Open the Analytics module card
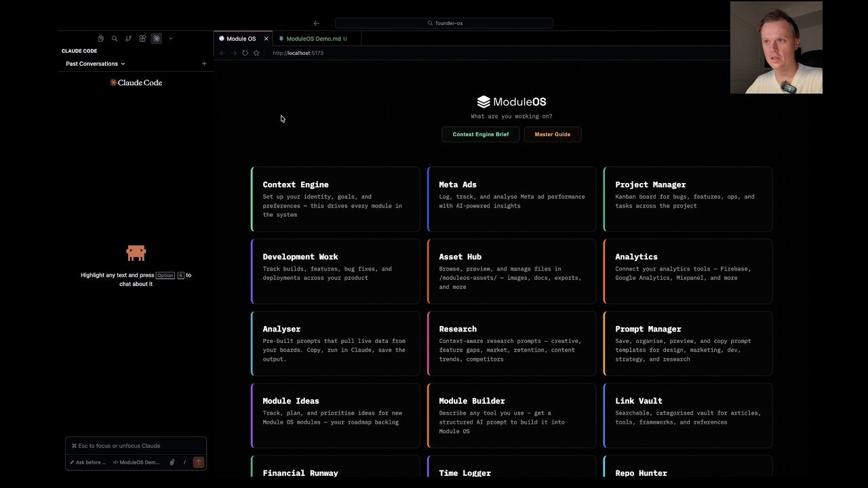868x488 pixels. click(688, 271)
